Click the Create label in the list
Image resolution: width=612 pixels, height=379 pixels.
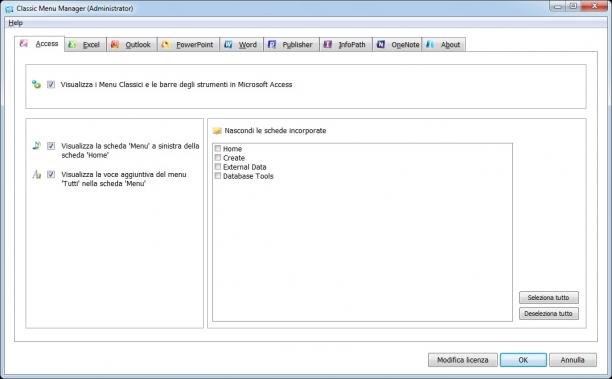(234, 158)
